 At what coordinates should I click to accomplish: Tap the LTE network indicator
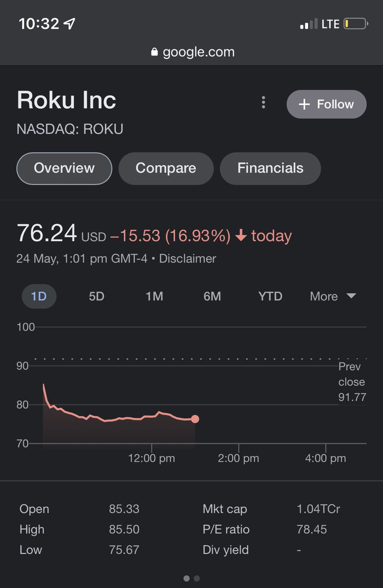point(331,24)
